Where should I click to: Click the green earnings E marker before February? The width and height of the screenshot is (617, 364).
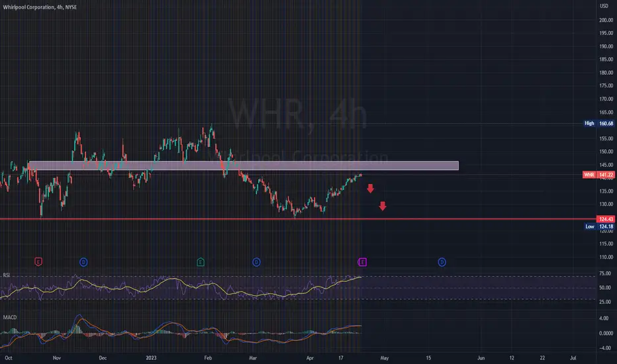(x=201, y=261)
